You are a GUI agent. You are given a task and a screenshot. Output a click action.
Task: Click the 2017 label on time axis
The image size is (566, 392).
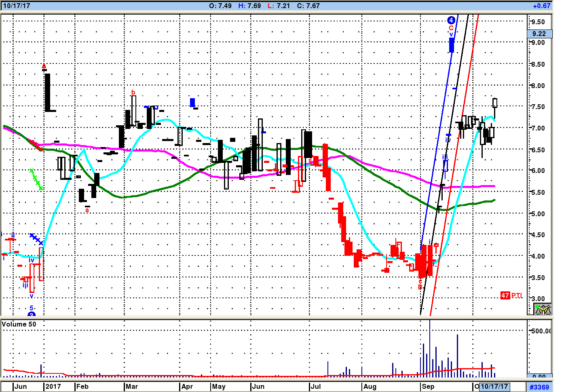pos(53,386)
